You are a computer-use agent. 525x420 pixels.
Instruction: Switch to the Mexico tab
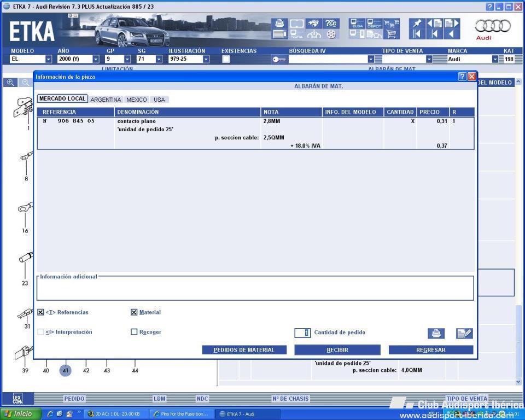[137, 100]
